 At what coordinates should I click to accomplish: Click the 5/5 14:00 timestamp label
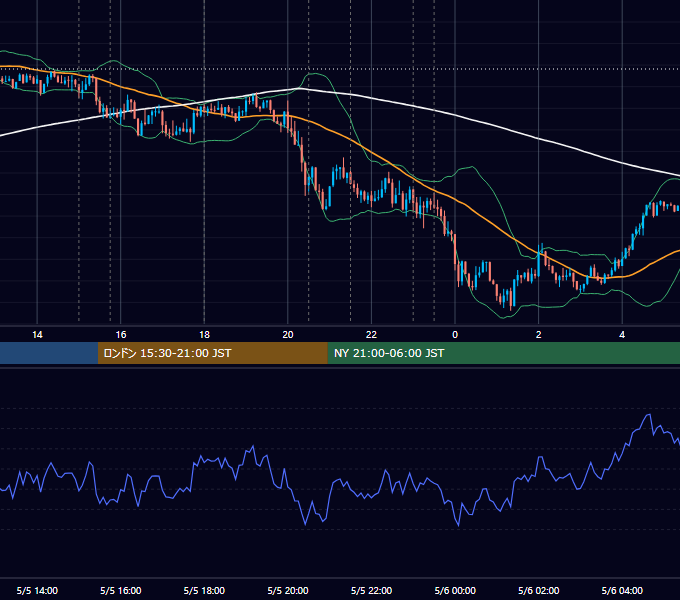tap(37, 590)
